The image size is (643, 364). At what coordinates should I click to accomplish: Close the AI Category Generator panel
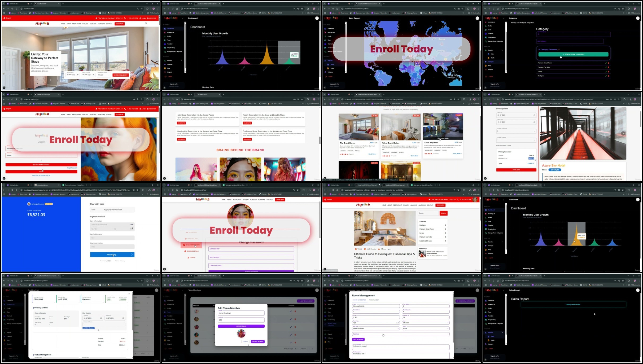point(559,50)
